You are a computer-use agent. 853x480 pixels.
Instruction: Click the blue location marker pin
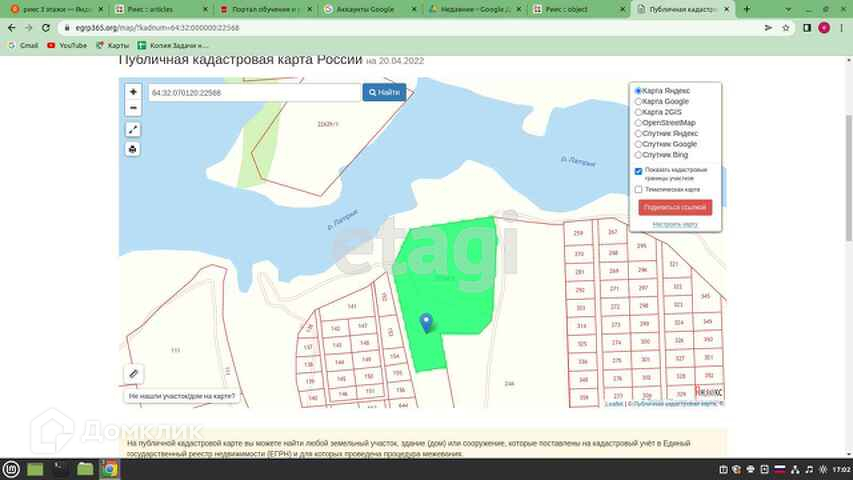(x=426, y=322)
